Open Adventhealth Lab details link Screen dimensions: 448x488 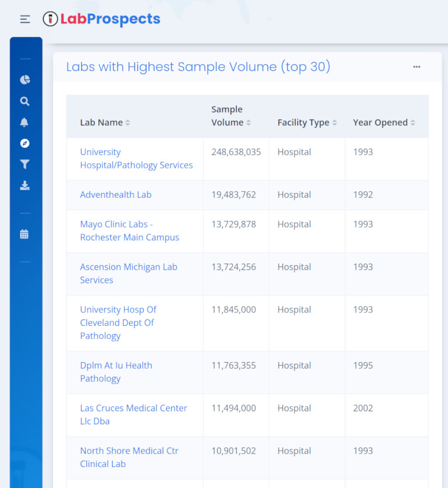click(x=116, y=195)
